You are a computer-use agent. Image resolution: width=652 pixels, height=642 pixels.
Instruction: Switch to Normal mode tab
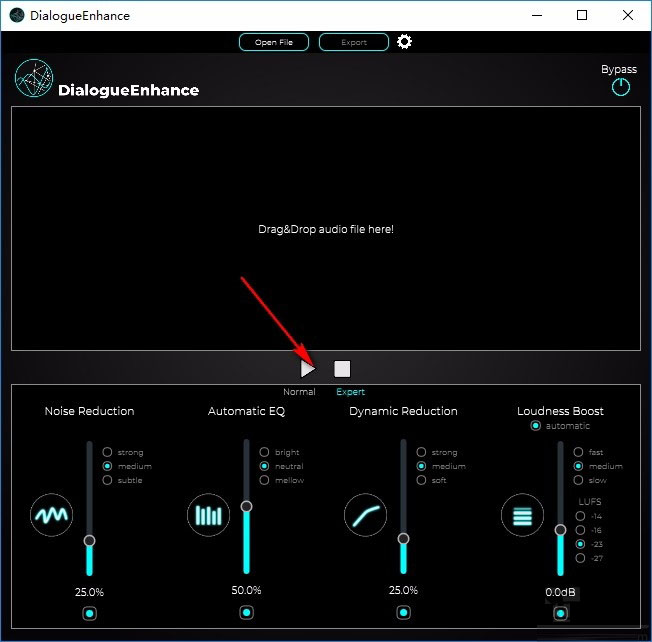click(x=299, y=392)
